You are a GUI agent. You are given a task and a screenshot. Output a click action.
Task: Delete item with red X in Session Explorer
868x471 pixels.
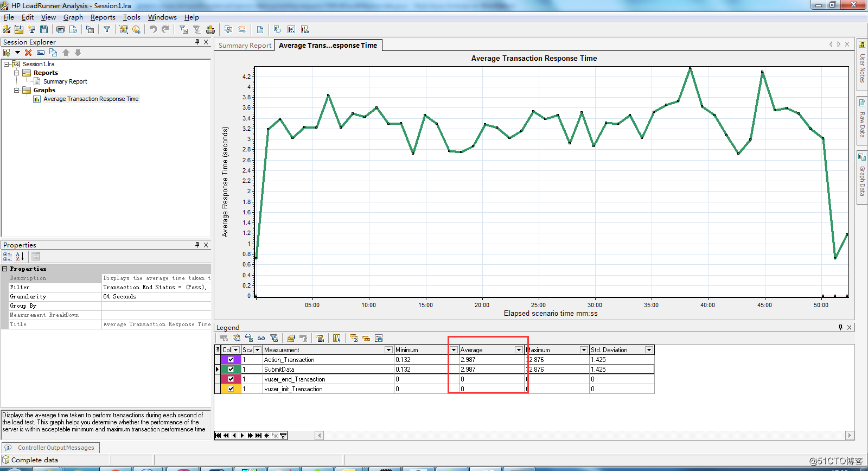(28, 53)
